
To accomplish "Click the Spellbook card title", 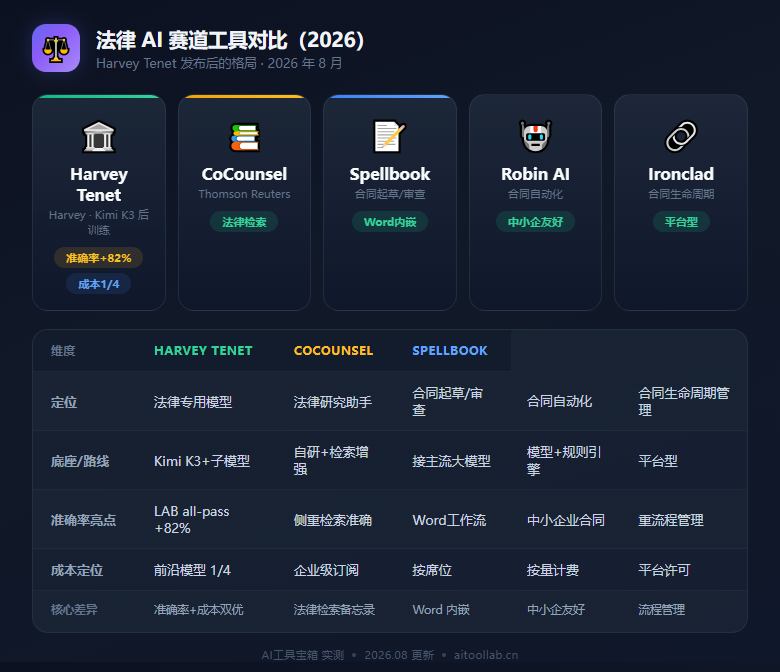I will coord(390,174).
